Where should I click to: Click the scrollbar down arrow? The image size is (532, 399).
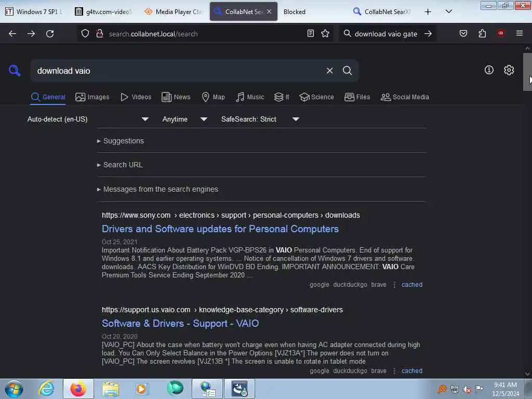click(527, 374)
